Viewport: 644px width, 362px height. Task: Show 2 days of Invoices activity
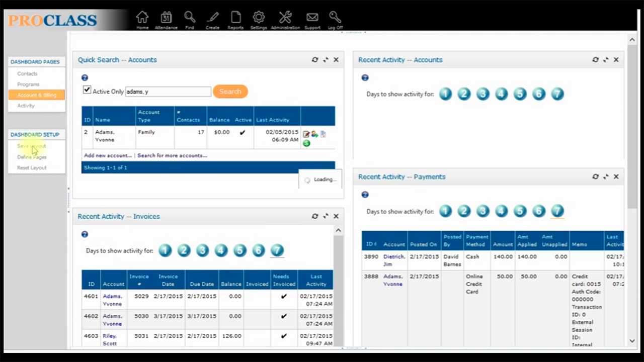point(184,250)
